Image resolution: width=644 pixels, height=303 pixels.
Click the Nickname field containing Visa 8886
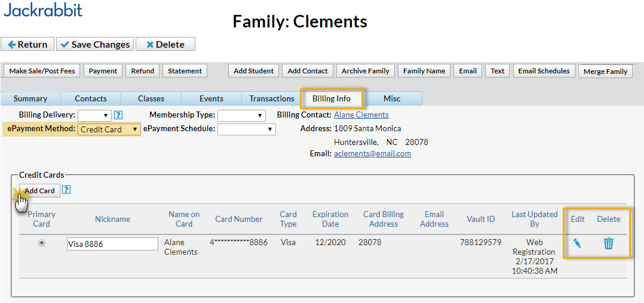[x=112, y=243]
